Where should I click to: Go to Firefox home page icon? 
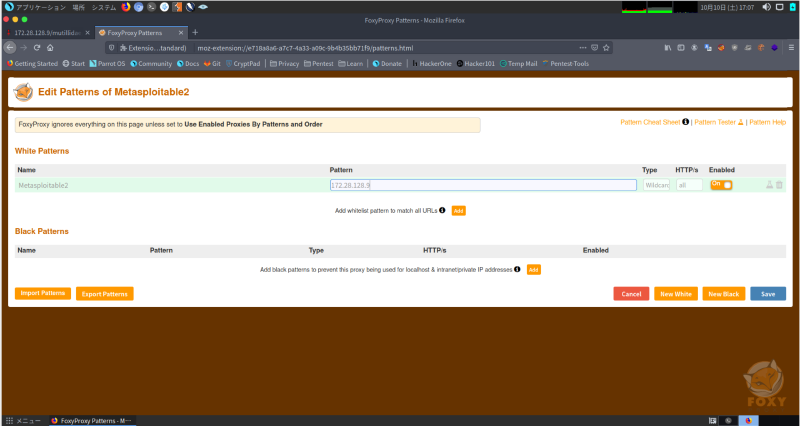(x=50, y=47)
